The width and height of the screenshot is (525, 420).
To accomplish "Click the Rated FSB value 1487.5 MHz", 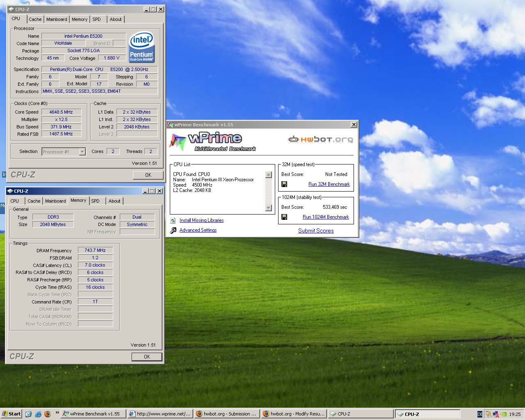I will [x=61, y=134].
